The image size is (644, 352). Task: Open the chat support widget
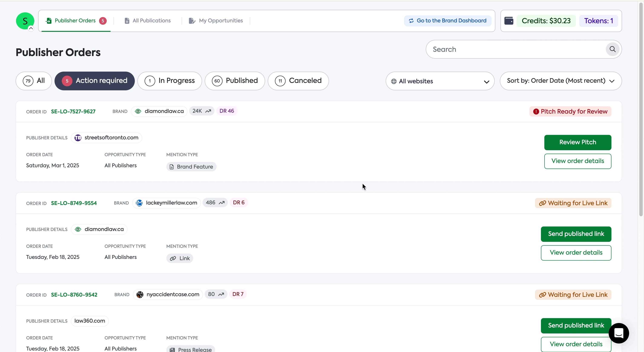click(619, 333)
